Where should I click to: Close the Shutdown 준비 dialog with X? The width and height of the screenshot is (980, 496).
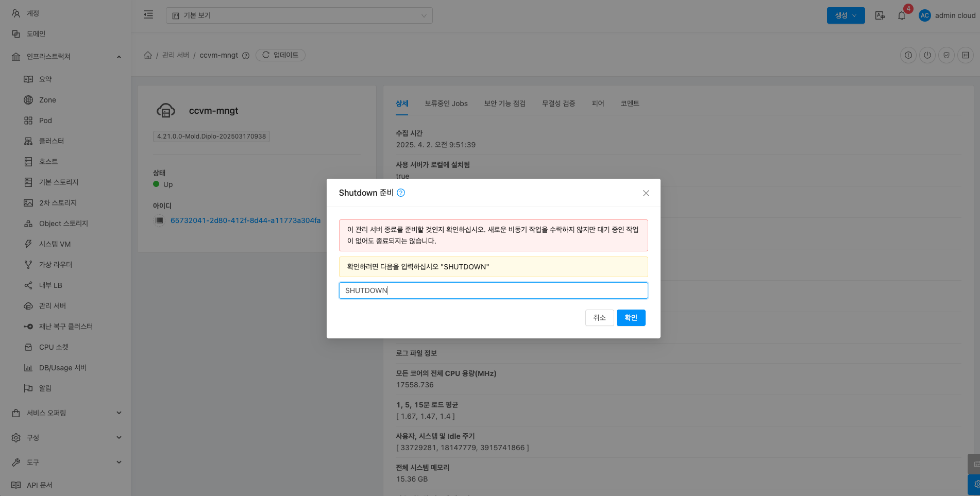(x=646, y=193)
